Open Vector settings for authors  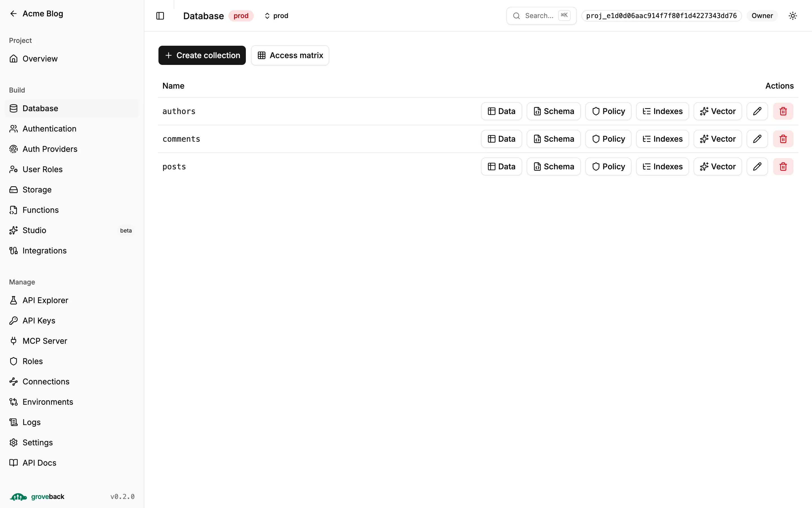click(718, 111)
